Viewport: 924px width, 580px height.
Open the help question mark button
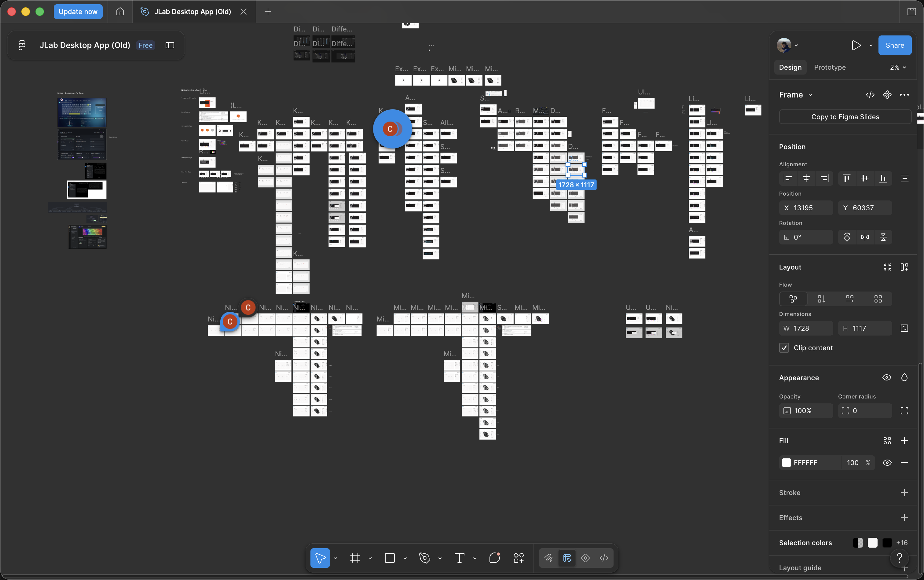[900, 558]
